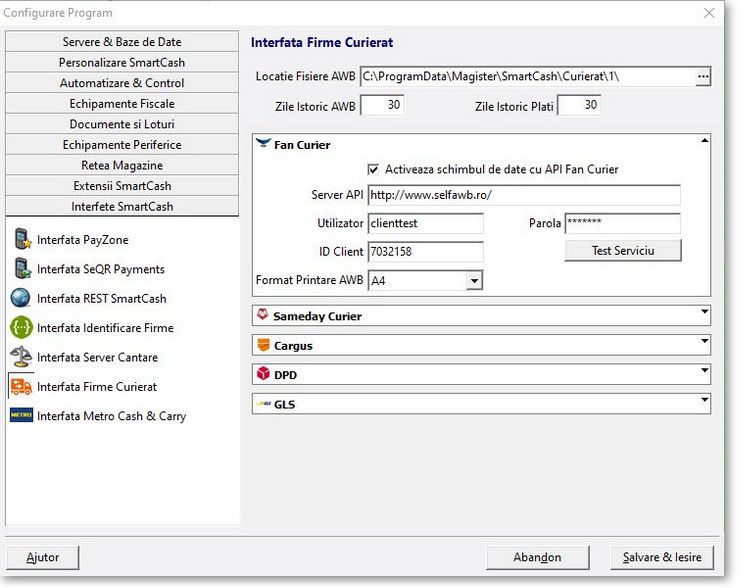The image size is (740, 588).
Task: Click the DPD red cube icon
Action: click(263, 374)
